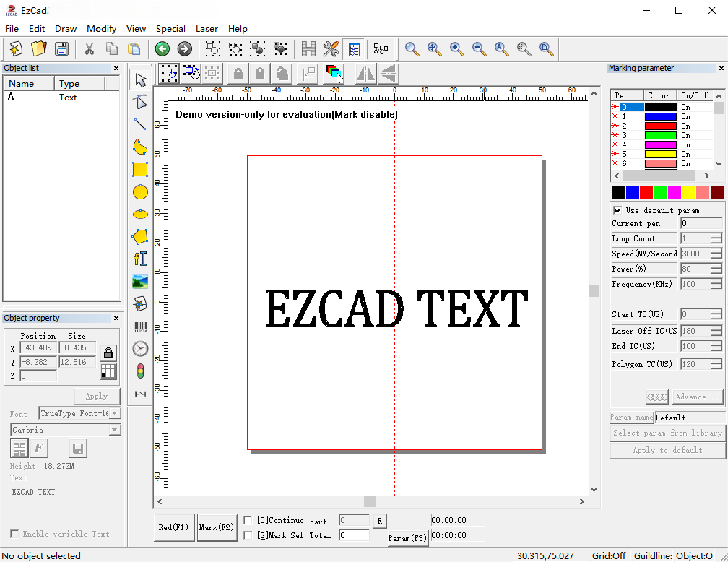Select the Rectangle drawing tool
Screen dimensions: 728x562
(140, 170)
